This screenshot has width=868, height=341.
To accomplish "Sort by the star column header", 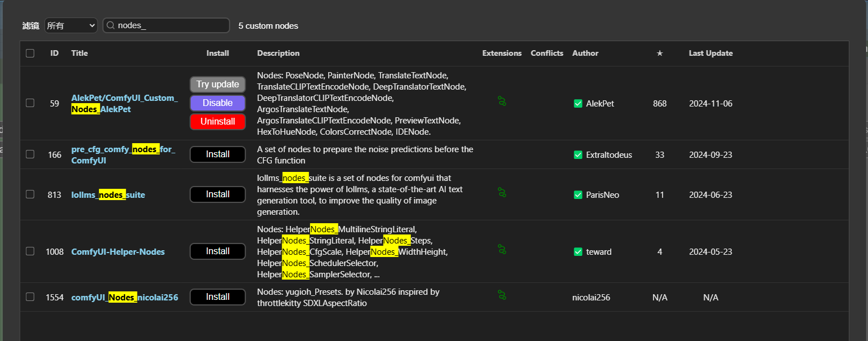I will [x=660, y=53].
